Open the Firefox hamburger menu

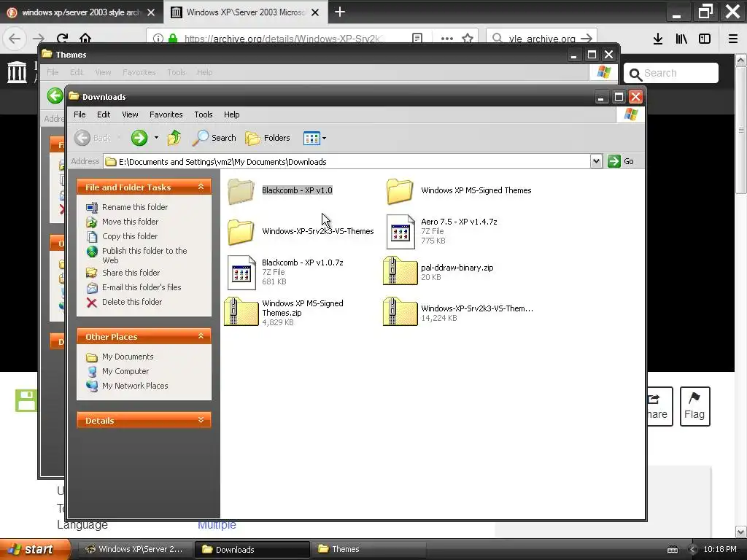click(733, 39)
